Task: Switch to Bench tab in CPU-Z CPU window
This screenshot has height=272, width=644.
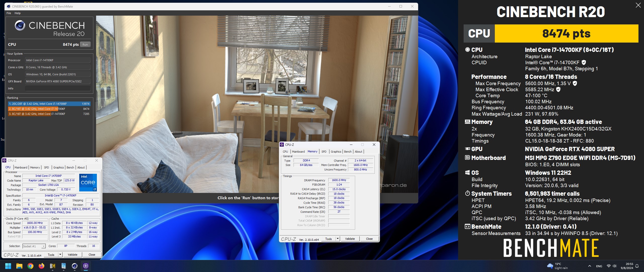Action: [x=70, y=167]
